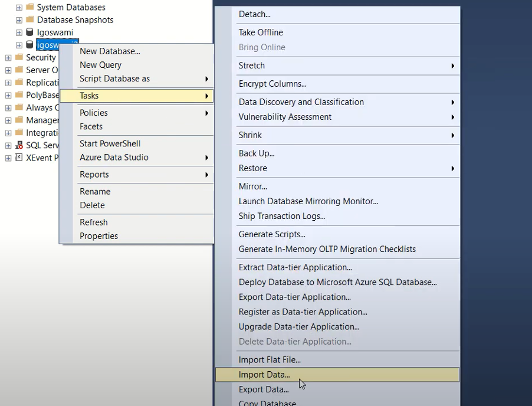This screenshot has height=406, width=532.
Task: Expand the Igoswami database node
Action: pyautogui.click(x=19, y=32)
